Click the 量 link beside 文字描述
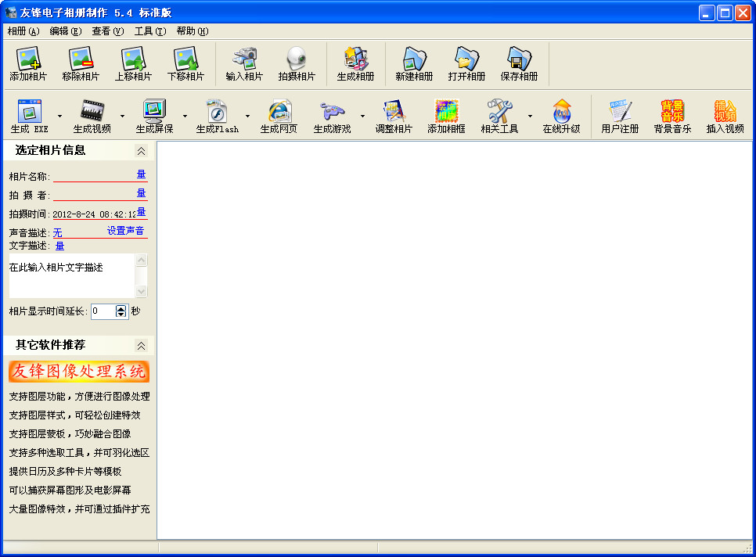The image size is (756, 557). [59, 246]
